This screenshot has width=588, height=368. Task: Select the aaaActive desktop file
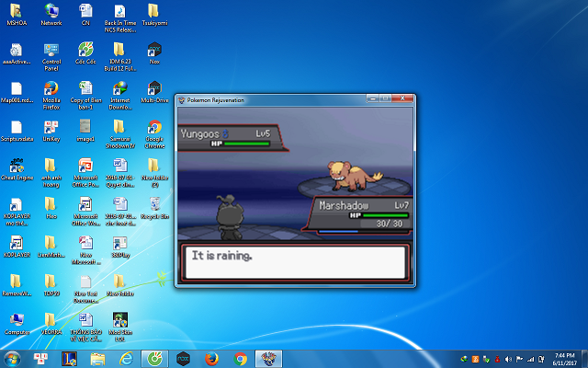(17, 53)
